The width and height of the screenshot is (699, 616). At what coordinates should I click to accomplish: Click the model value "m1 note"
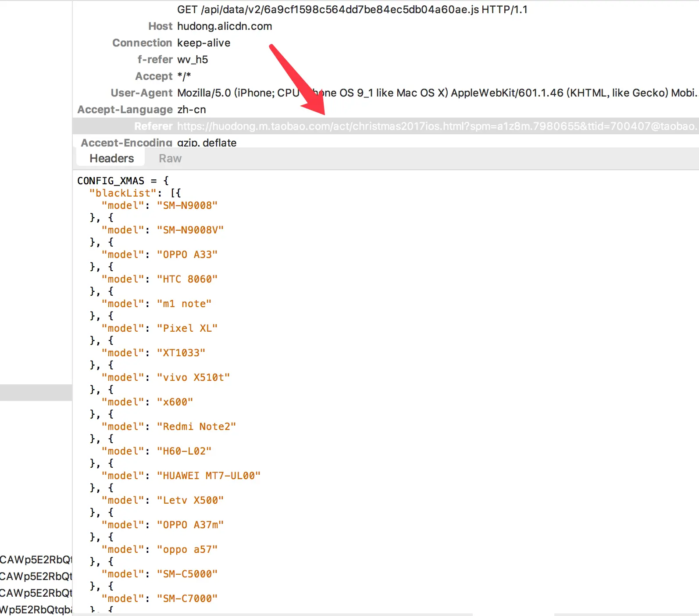[x=184, y=304]
